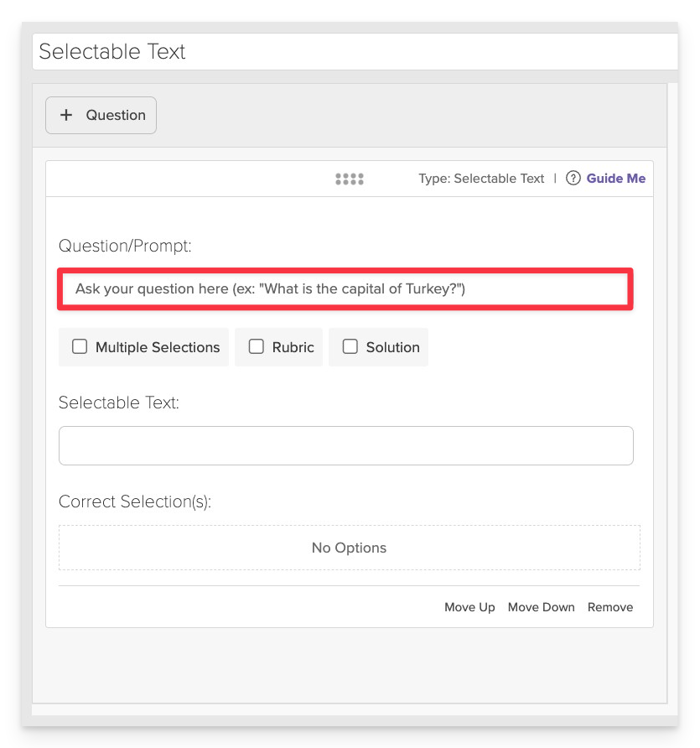The height and width of the screenshot is (748, 700).
Task: Click the Correct Selection(s) heading
Action: point(135,501)
